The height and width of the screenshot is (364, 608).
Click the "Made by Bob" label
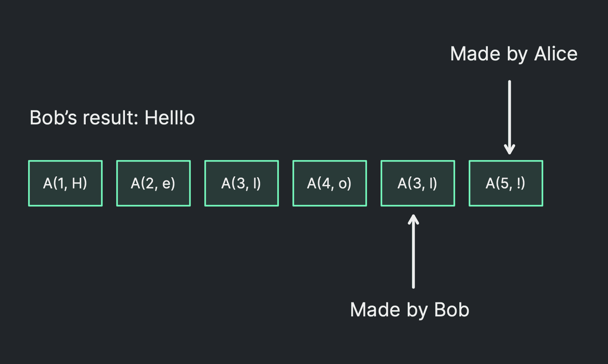click(x=409, y=310)
